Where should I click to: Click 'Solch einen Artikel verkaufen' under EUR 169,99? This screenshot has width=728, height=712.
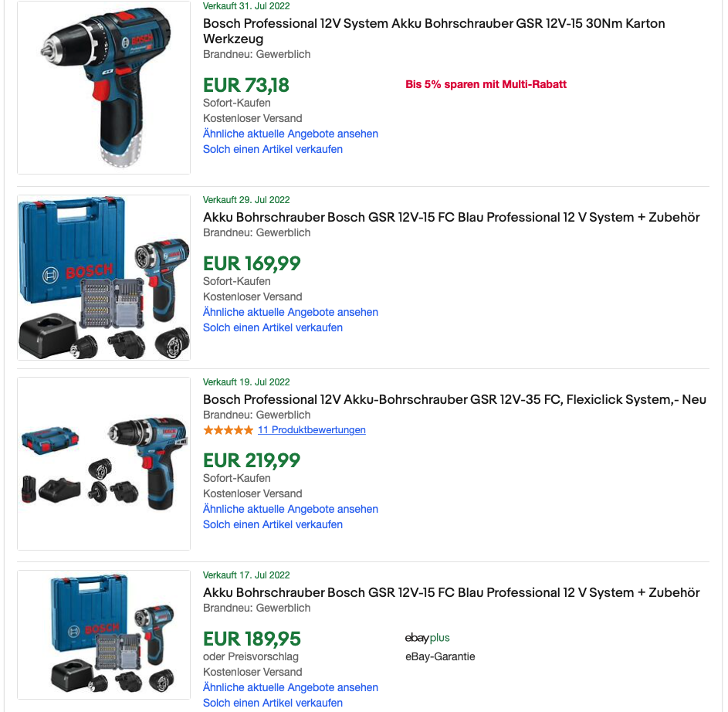pos(273,327)
